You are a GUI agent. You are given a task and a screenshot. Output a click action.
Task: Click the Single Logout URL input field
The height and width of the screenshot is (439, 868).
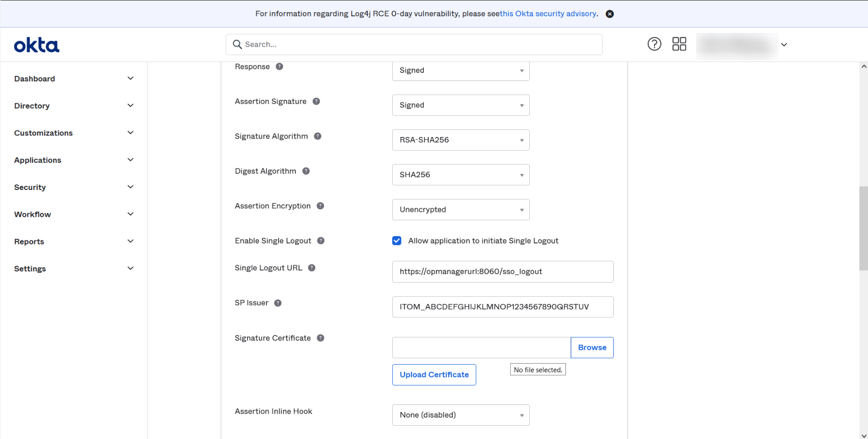click(502, 272)
